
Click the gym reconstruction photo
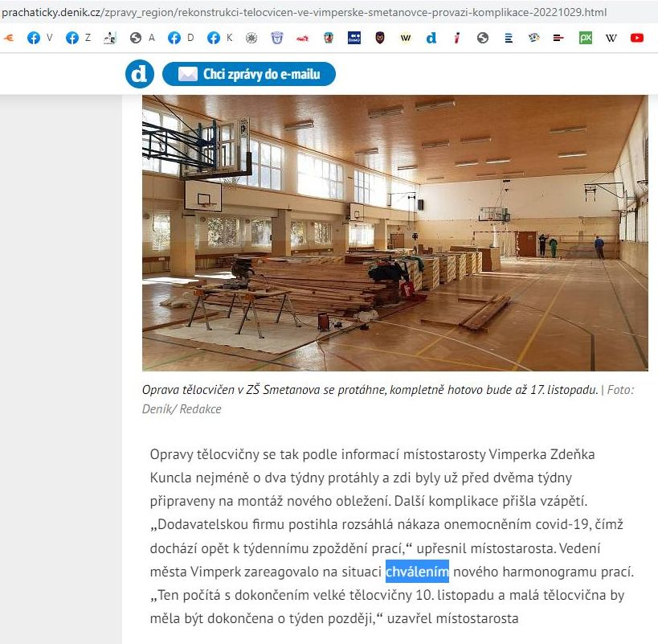395,233
